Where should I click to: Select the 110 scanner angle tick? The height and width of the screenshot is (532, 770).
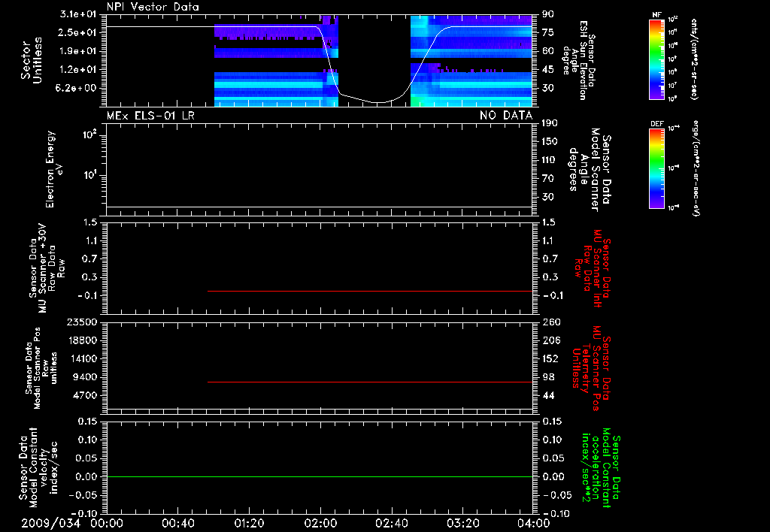point(550,160)
